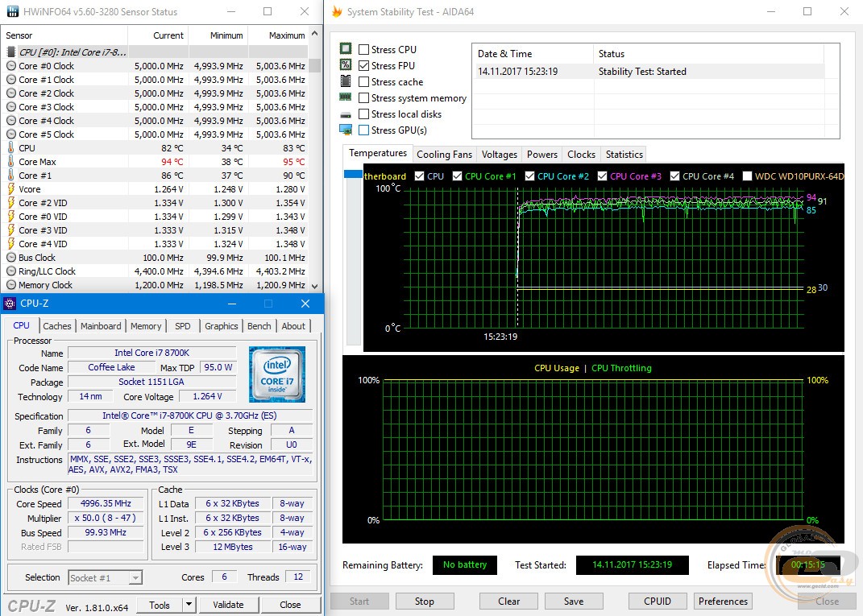Click the icon beside Stress cache
This screenshot has width=863, height=616.
346,81
